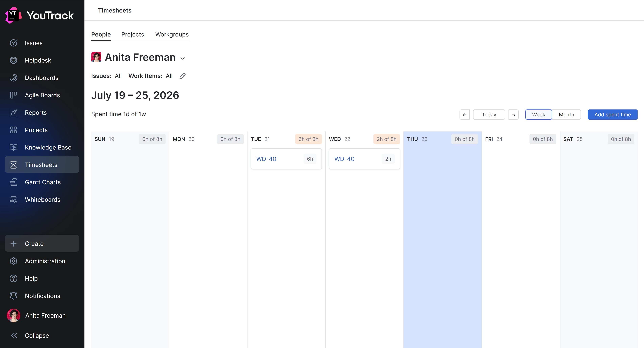Click the Issues: All filter text
This screenshot has height=348, width=644.
coord(106,76)
